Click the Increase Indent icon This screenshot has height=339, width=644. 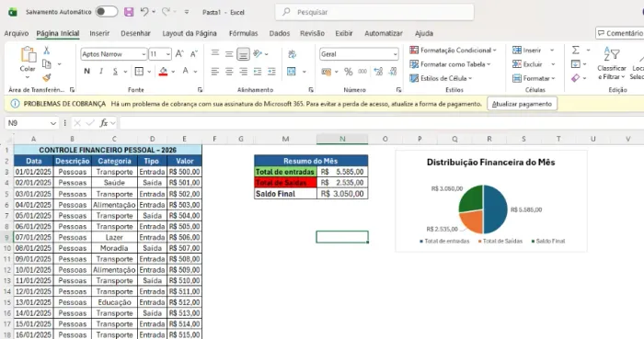[272, 72]
